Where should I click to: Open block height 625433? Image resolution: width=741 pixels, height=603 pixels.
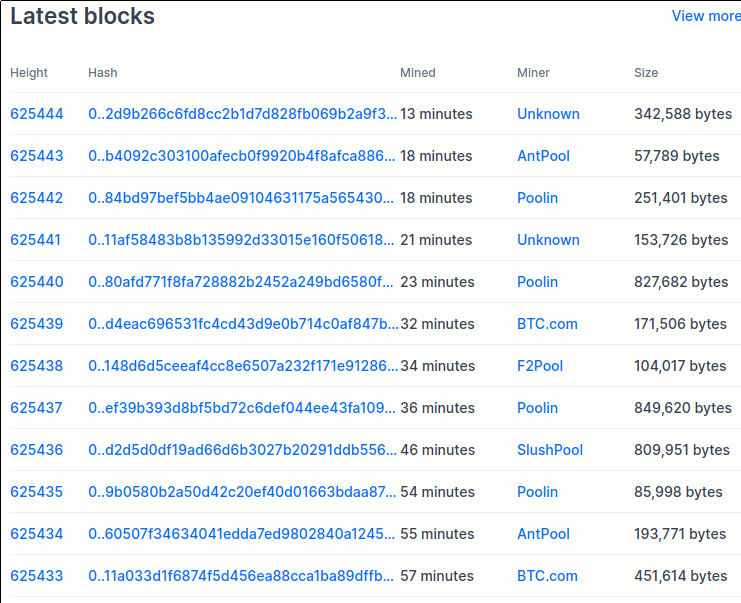(x=37, y=576)
